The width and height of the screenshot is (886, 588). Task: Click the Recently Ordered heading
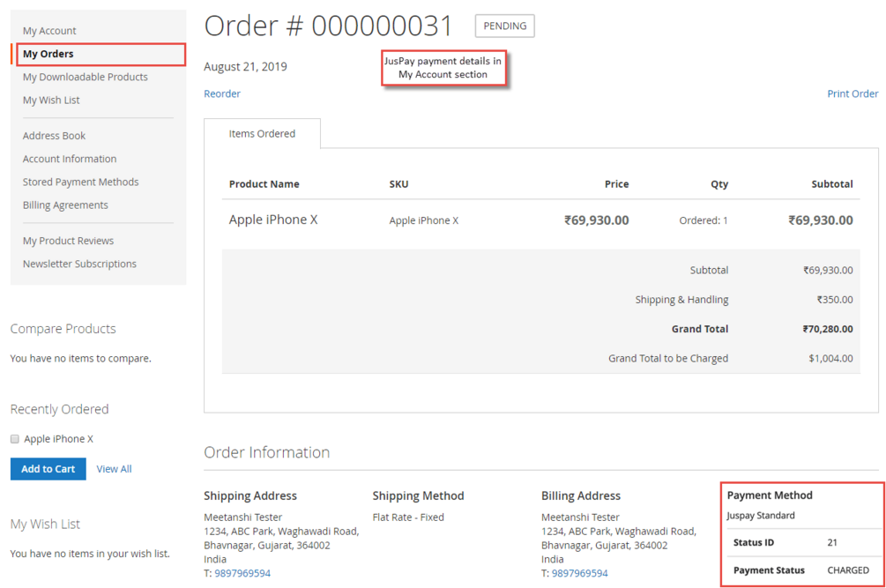coord(59,409)
